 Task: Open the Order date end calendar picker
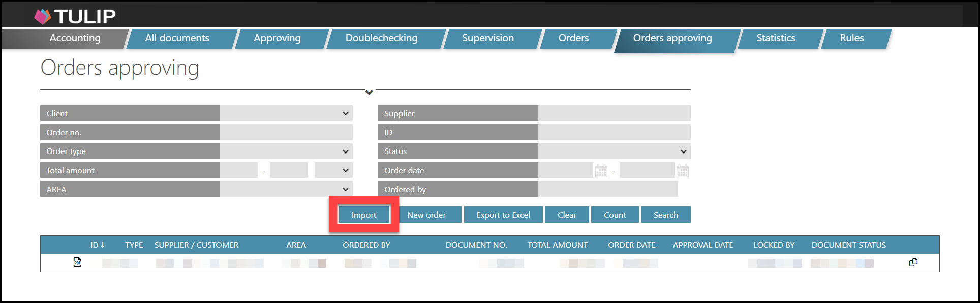pyautogui.click(x=682, y=171)
